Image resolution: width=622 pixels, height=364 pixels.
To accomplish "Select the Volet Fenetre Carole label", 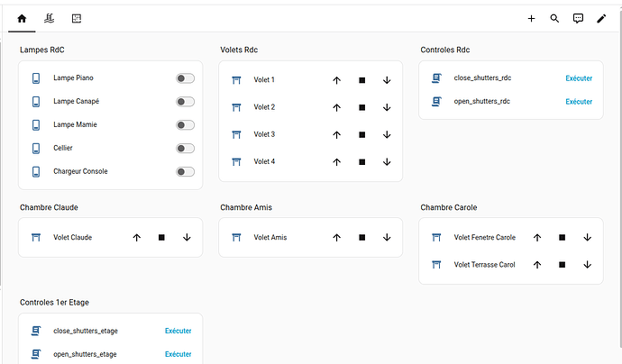I will (485, 238).
